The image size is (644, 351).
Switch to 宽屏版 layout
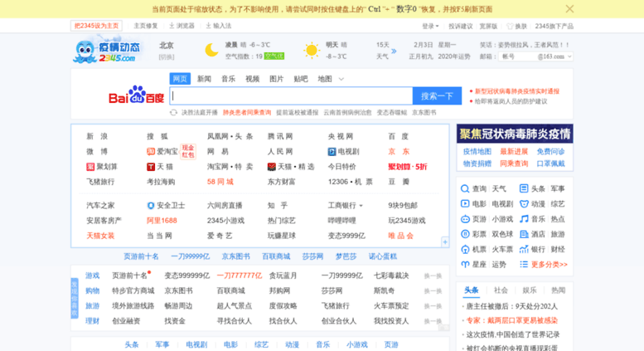tap(488, 26)
